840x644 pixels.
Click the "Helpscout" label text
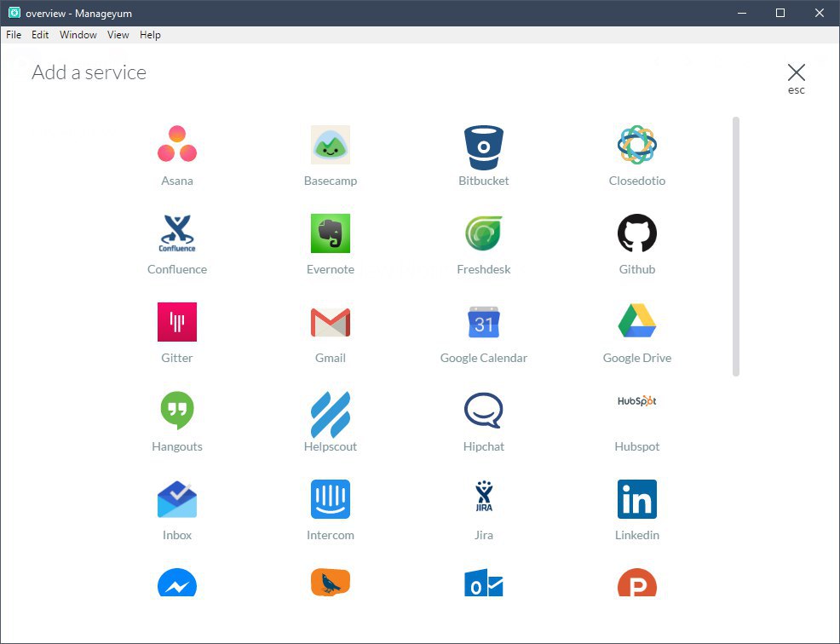click(x=330, y=446)
